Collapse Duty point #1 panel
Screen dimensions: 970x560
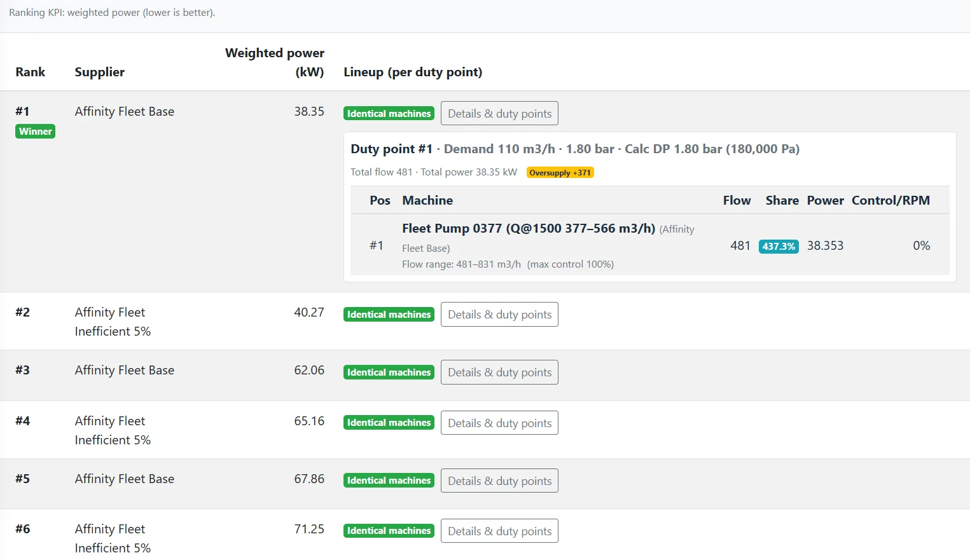[391, 148]
